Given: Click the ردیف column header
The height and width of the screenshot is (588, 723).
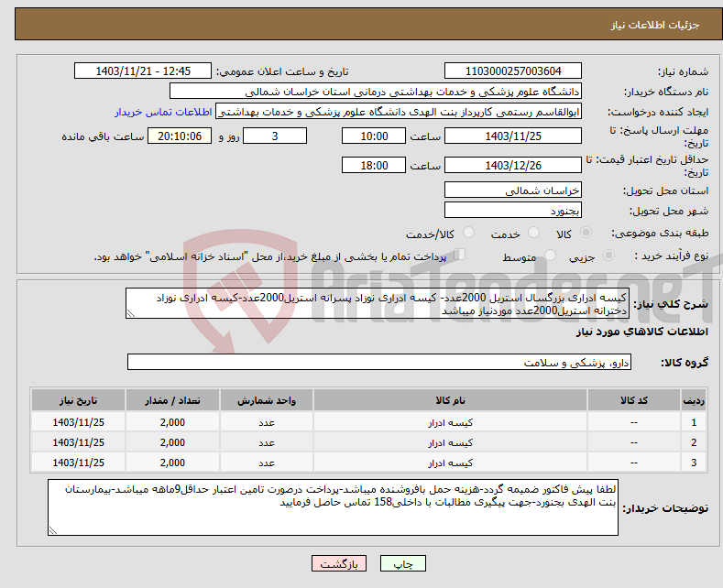Looking at the screenshot, I should (694, 400).
